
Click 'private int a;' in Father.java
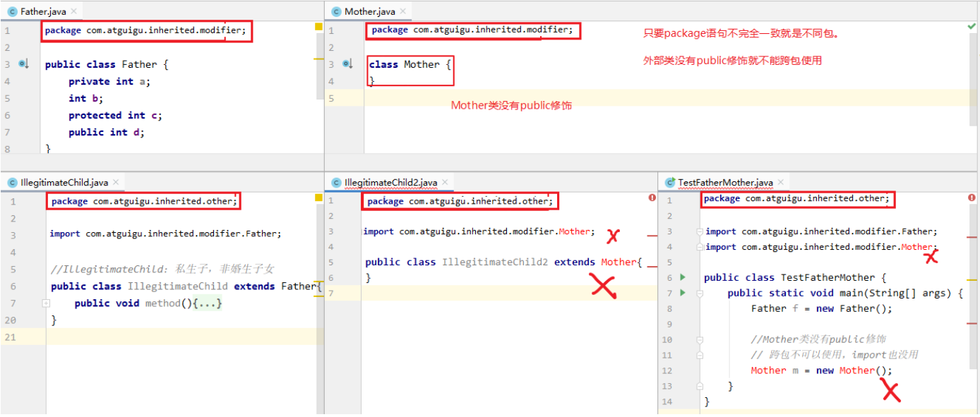(109, 82)
